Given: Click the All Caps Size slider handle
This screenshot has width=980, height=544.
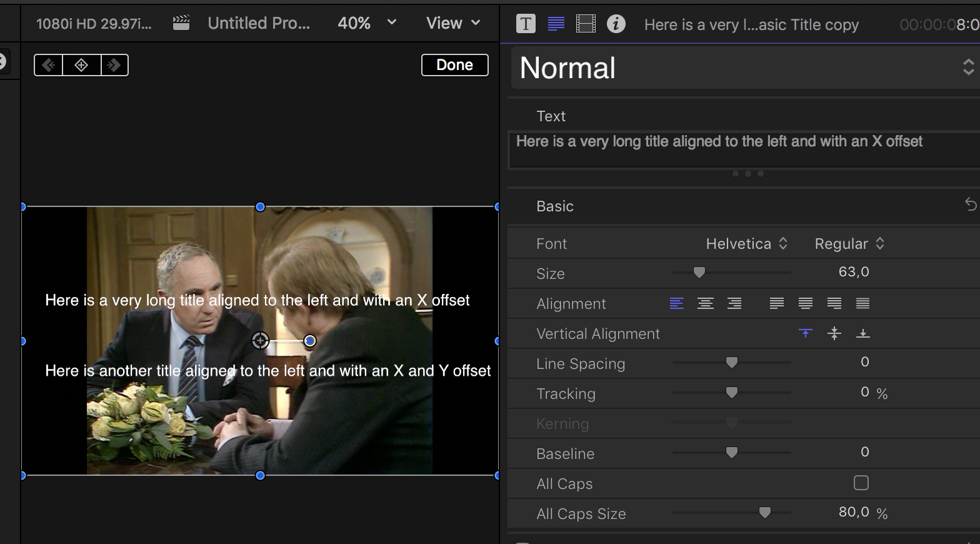Looking at the screenshot, I should [765, 513].
